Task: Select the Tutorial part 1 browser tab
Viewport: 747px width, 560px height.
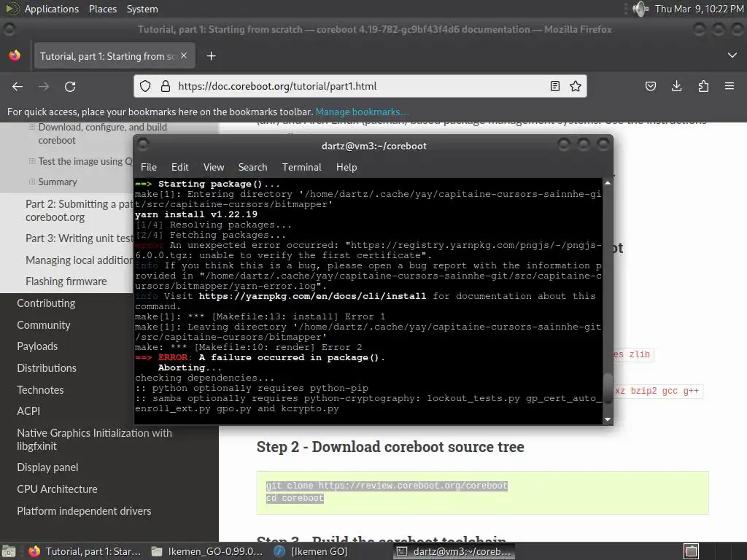Action: point(113,56)
